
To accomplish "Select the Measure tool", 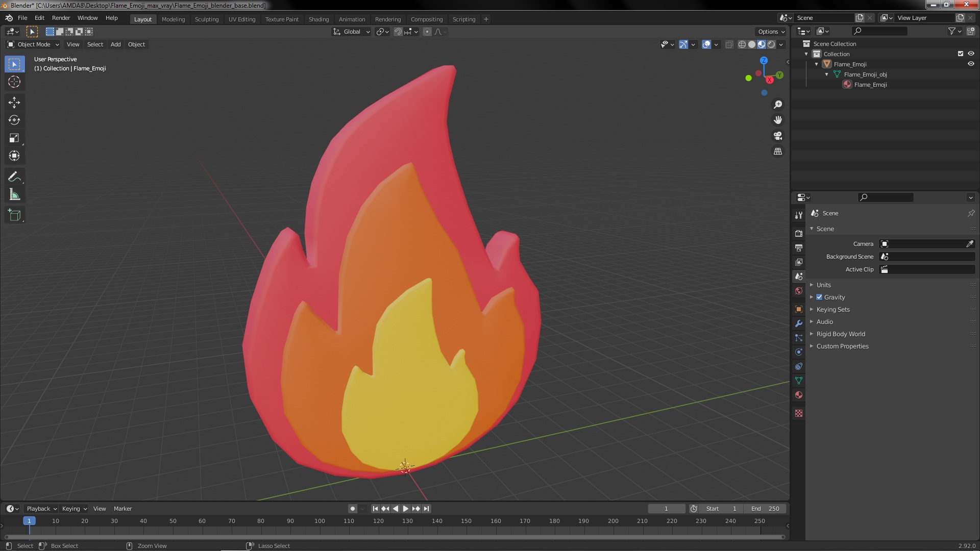I will [x=14, y=195].
